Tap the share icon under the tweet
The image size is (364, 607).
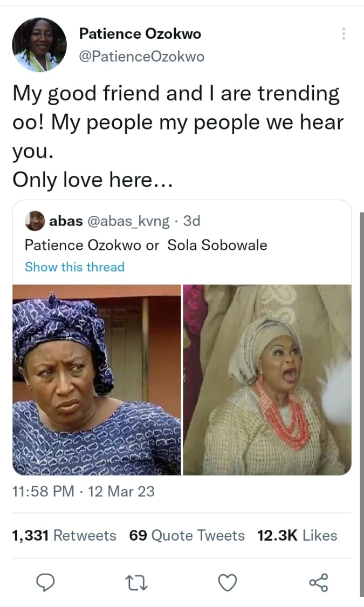point(318,582)
